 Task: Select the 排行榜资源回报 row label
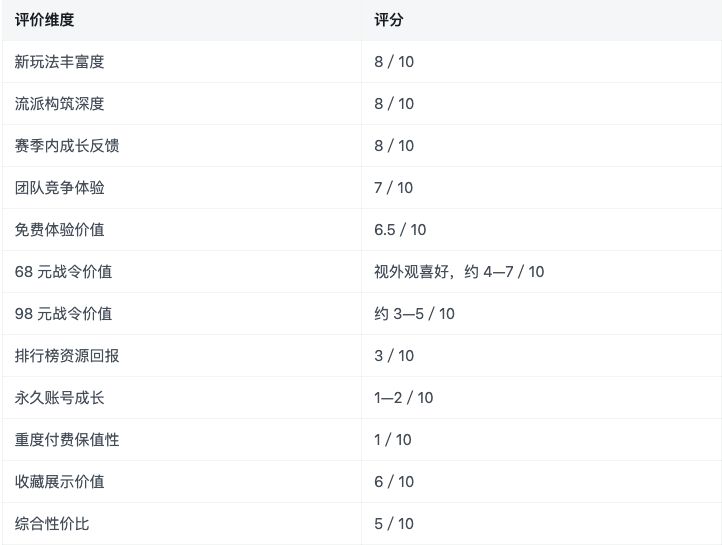pos(67,356)
